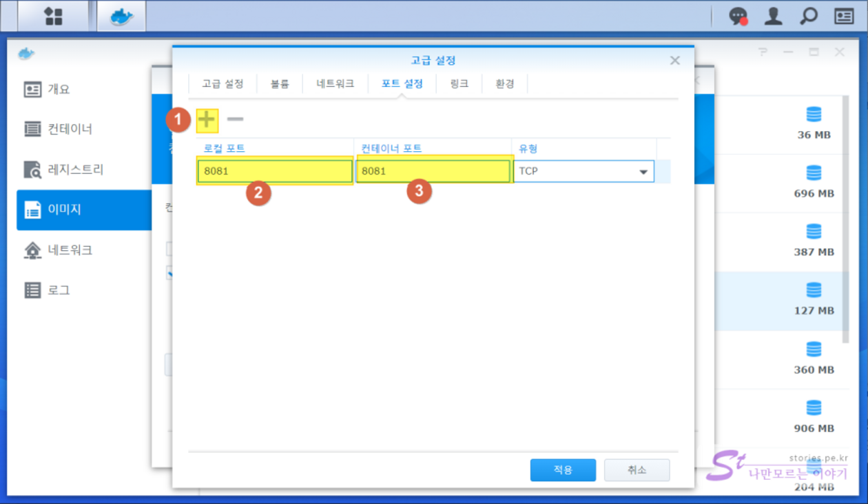The width and height of the screenshot is (868, 504).
Task: Click the image list vertical scrollbar
Action: click(846, 221)
